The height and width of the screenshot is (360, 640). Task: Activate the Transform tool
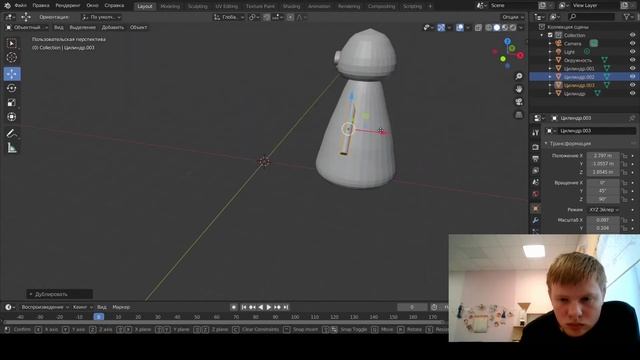pos(11,117)
